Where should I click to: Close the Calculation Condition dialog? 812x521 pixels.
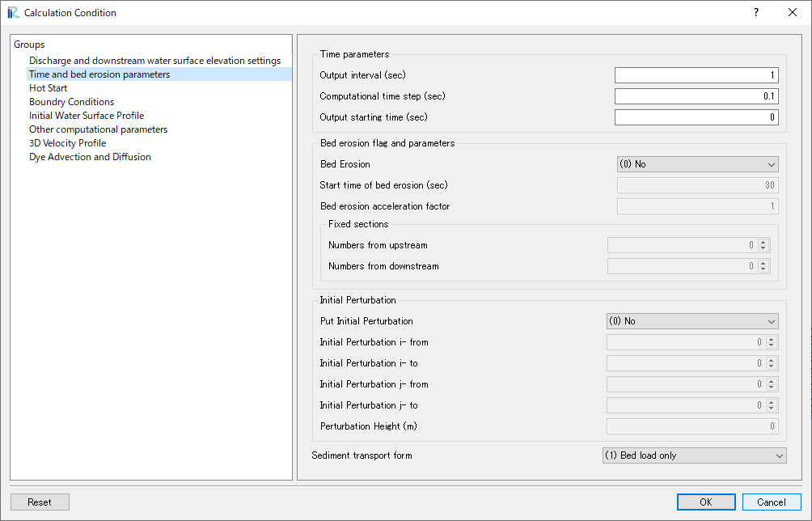pyautogui.click(x=793, y=12)
